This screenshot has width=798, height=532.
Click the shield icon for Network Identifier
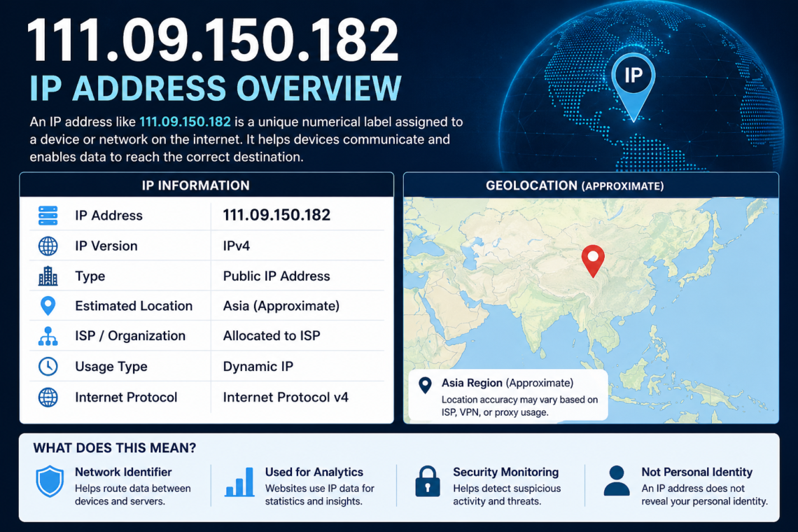click(x=50, y=482)
